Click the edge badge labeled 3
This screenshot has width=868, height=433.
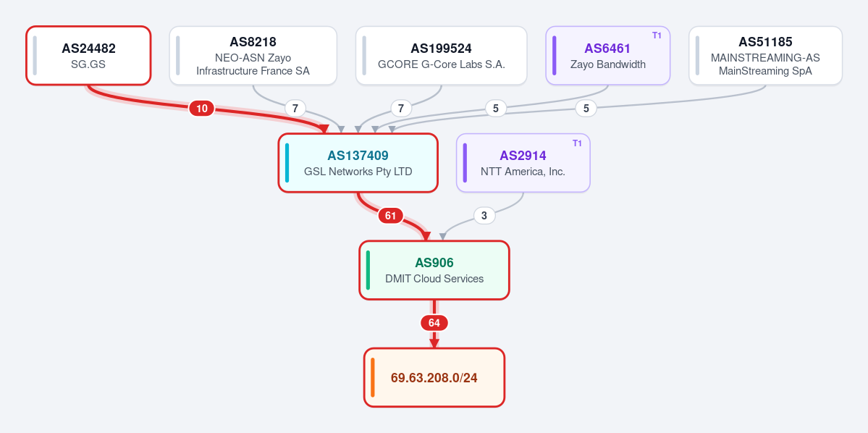coord(484,216)
